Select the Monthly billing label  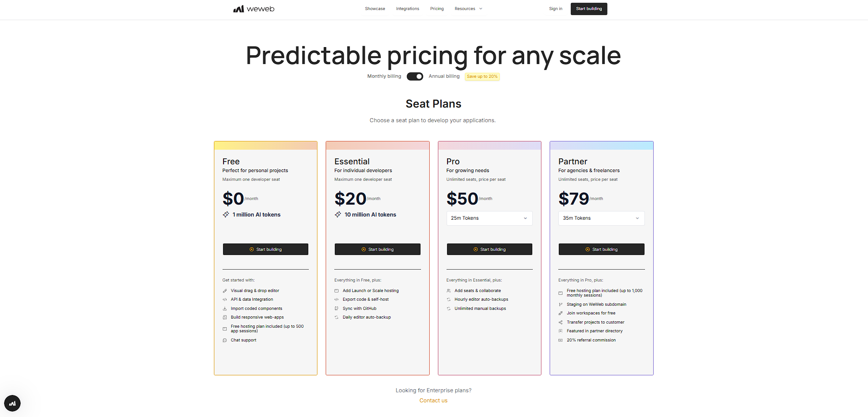384,76
